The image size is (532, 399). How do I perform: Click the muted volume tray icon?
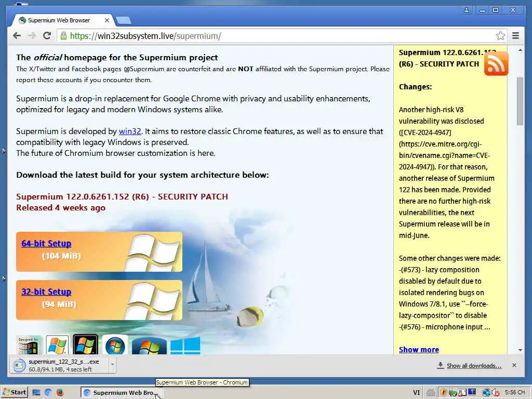tap(495, 393)
